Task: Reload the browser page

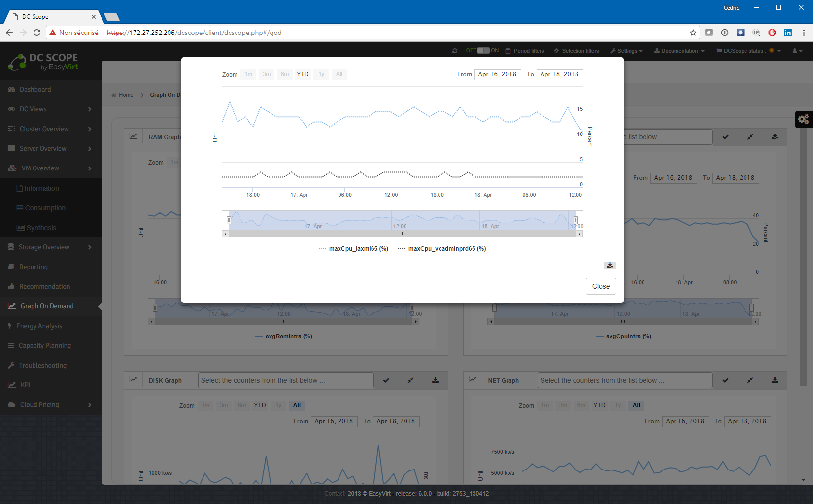Action: (37, 33)
